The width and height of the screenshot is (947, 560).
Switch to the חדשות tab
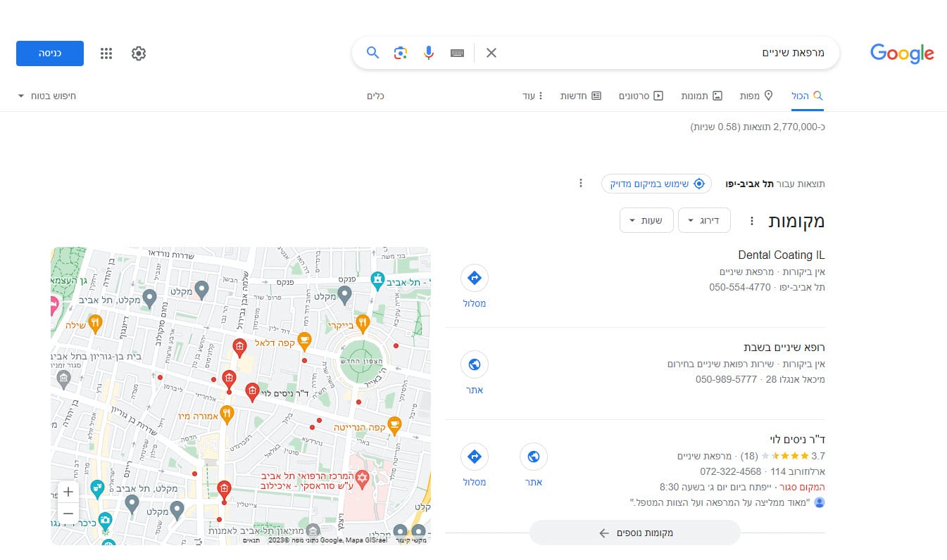point(581,96)
